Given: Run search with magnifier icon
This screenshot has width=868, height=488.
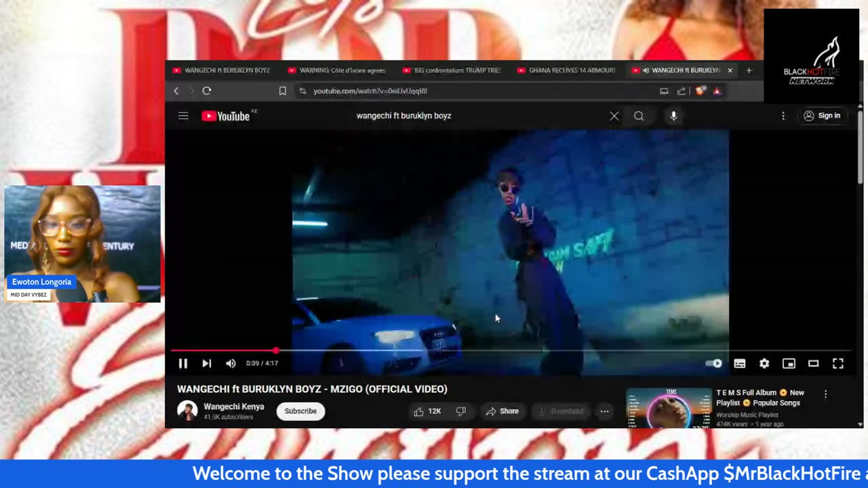Looking at the screenshot, I should 639,116.
